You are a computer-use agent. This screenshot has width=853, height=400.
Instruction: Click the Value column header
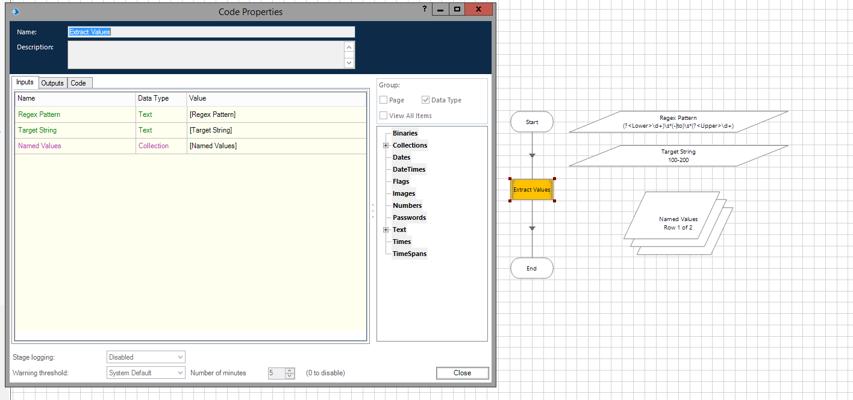pos(276,99)
